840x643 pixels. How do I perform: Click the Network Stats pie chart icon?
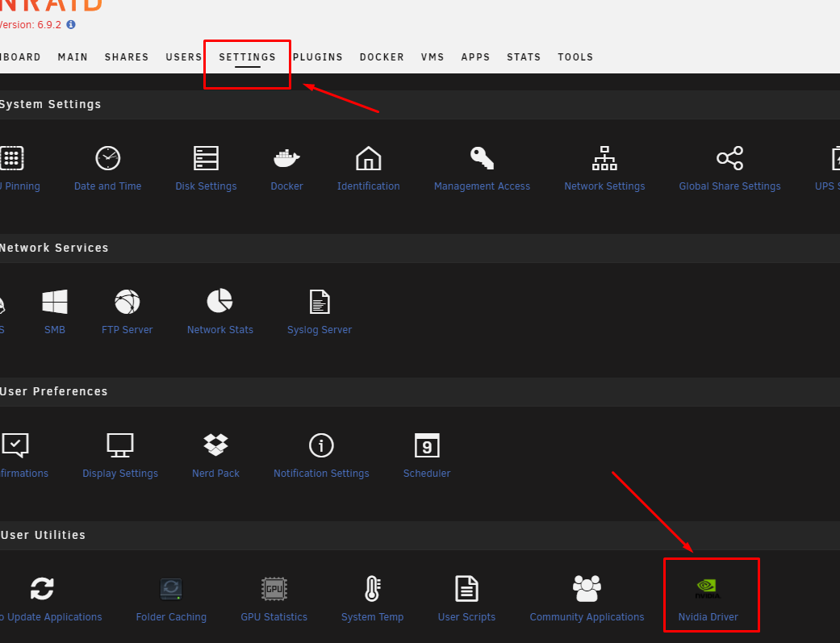click(x=219, y=301)
